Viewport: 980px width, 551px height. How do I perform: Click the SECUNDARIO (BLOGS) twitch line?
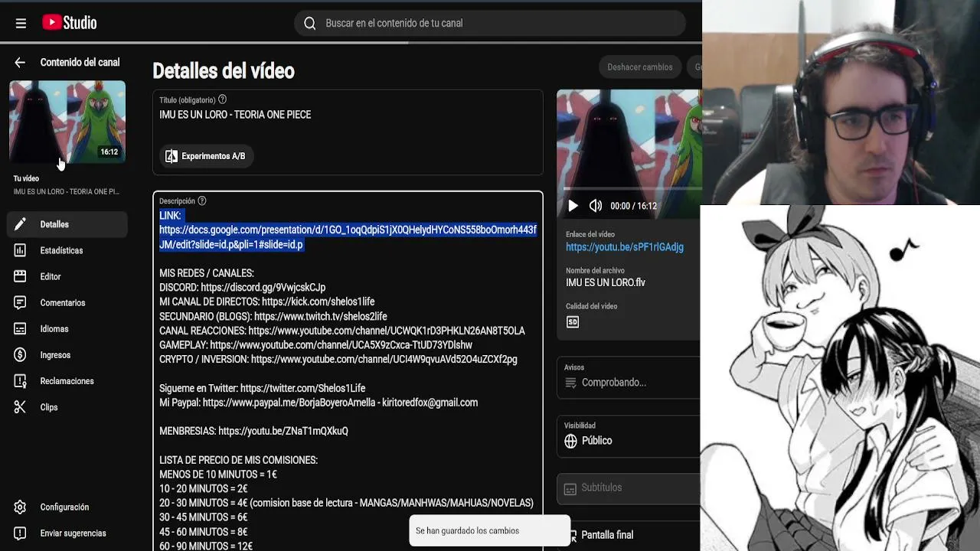[273, 316]
